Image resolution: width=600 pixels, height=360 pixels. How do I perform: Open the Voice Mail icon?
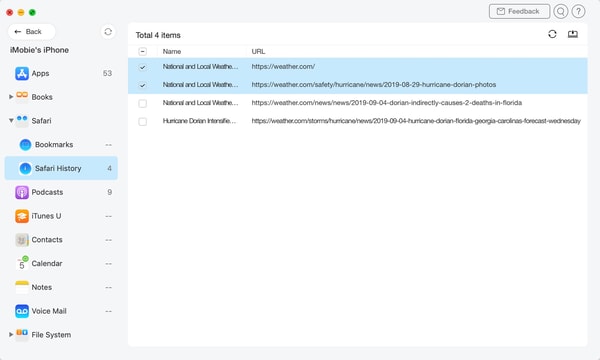tap(22, 311)
